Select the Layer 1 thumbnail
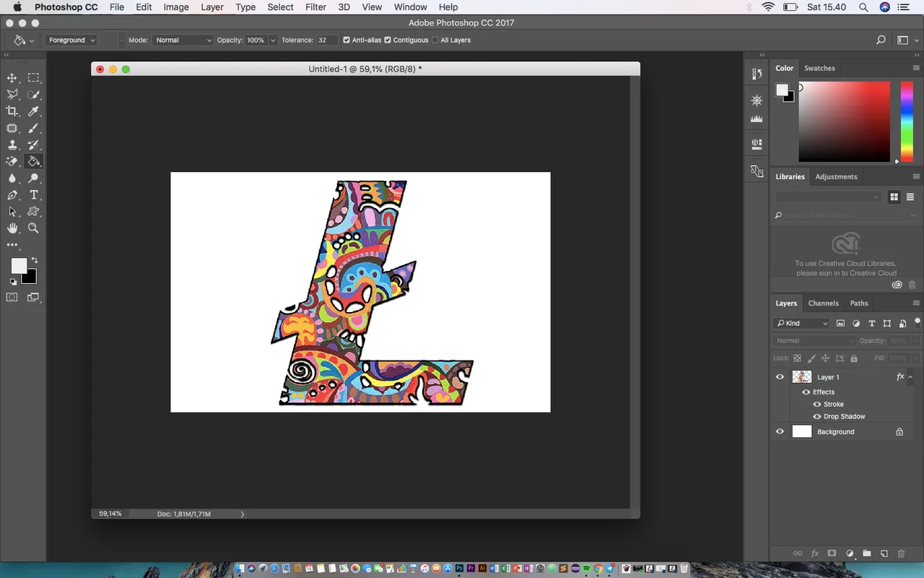The image size is (924, 578). pyautogui.click(x=802, y=377)
